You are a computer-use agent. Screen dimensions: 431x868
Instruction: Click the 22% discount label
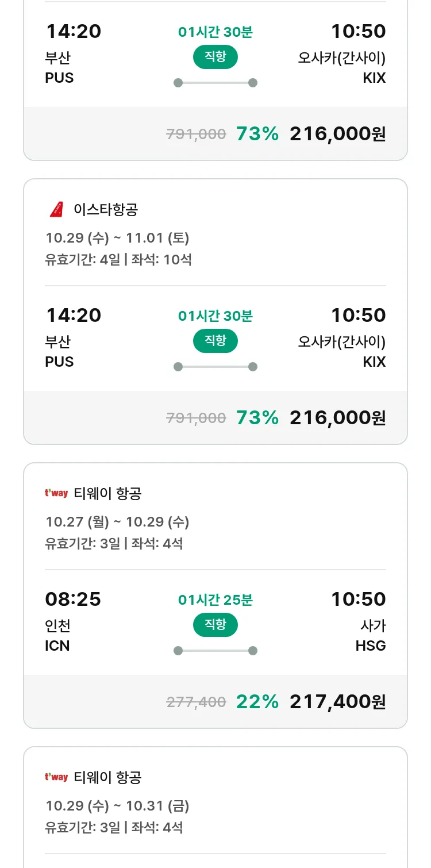(x=257, y=701)
